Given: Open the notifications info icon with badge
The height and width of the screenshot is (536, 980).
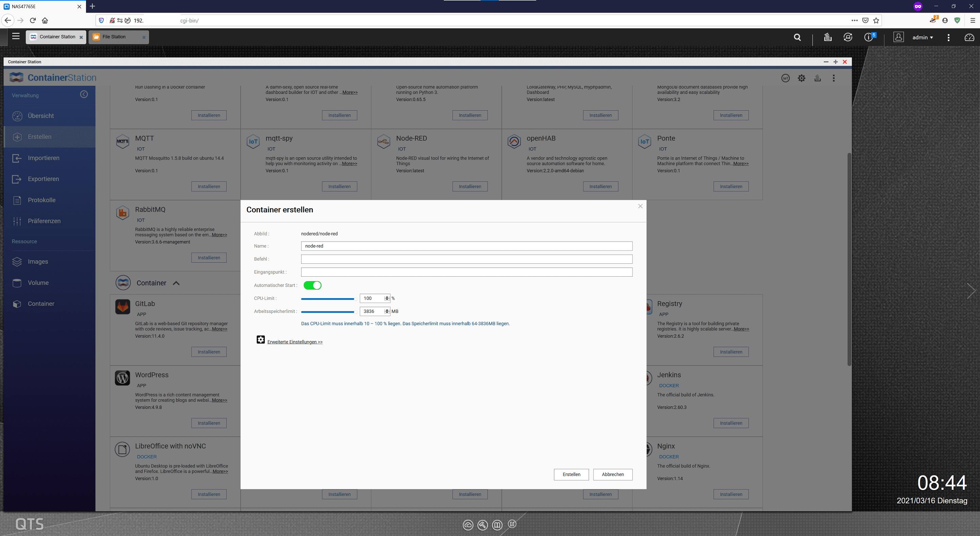Looking at the screenshot, I should point(868,37).
